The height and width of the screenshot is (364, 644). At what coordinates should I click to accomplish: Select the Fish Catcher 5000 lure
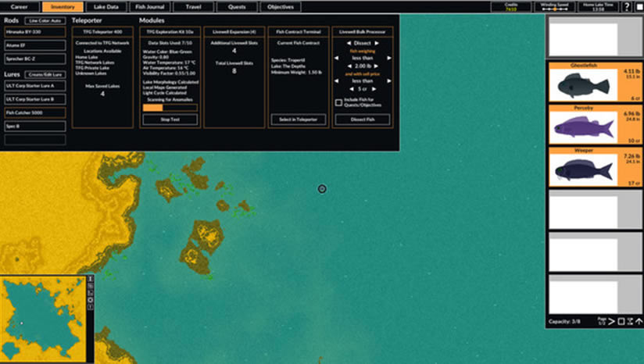(x=34, y=113)
